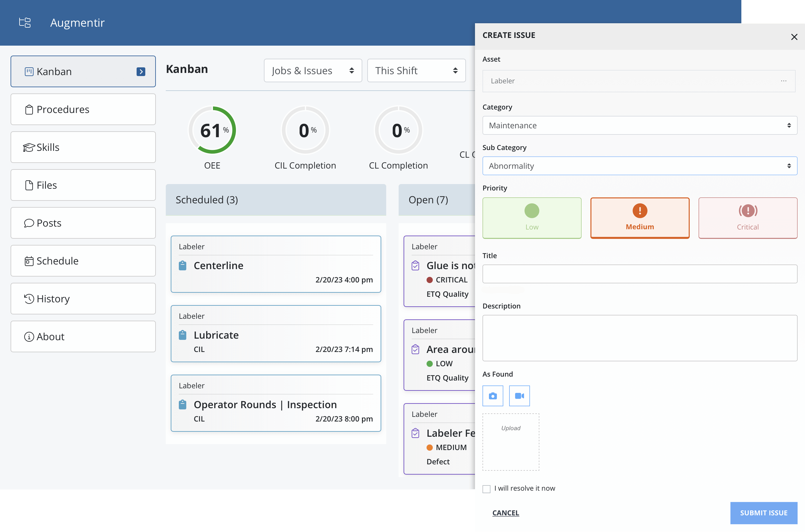The height and width of the screenshot is (532, 805).
Task: Click CANCEL to dismiss the issue form
Action: pyautogui.click(x=505, y=513)
